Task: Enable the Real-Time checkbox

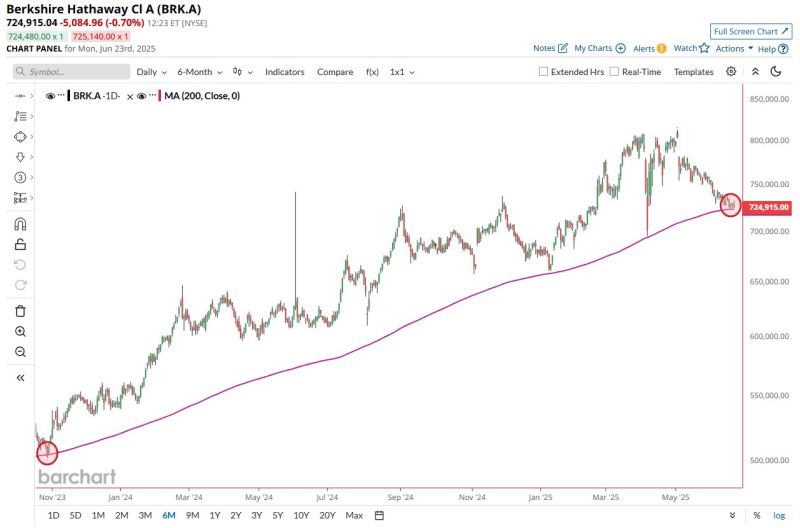Action: point(615,72)
